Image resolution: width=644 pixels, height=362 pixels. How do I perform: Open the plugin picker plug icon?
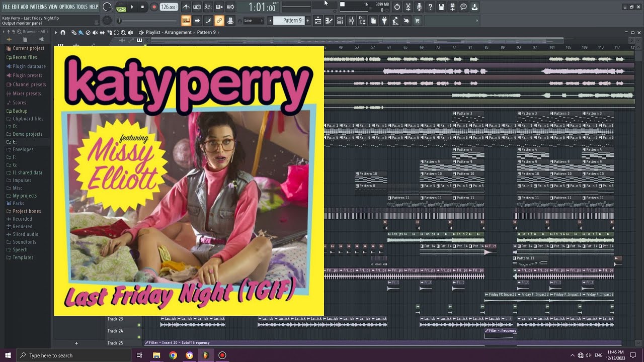coord(384,21)
